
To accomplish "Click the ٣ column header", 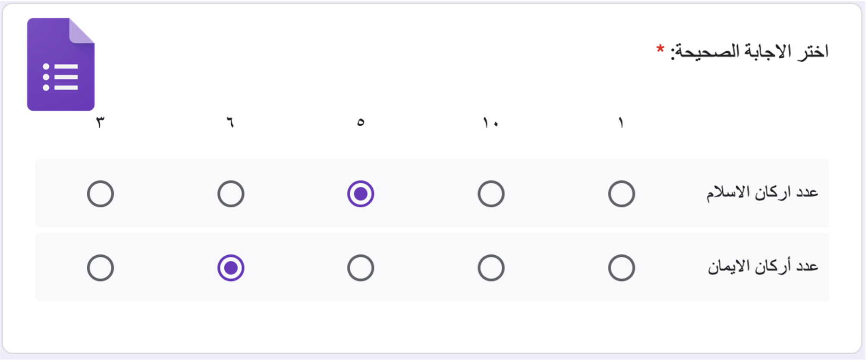I will pyautogui.click(x=101, y=123).
